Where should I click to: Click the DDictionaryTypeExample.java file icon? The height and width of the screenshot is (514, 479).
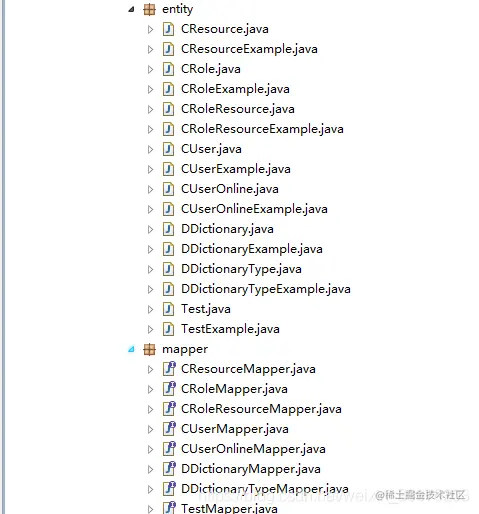coord(168,289)
